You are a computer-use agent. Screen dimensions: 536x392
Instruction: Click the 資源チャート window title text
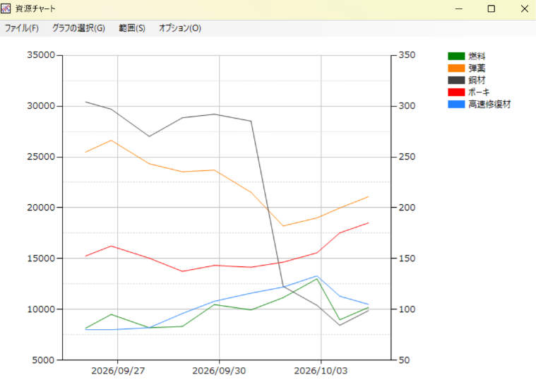tap(35, 8)
